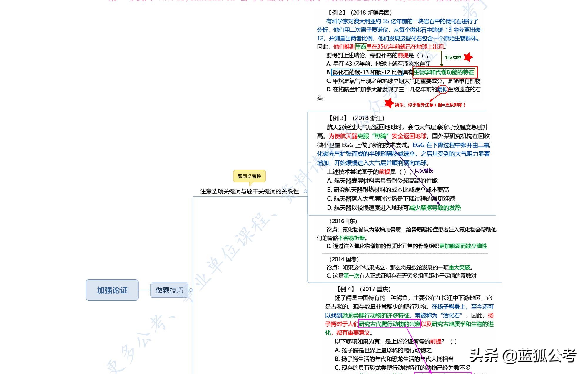Click the red star before 疑似、似乎格外注意 note
The width and height of the screenshot is (588, 374).
389,103
